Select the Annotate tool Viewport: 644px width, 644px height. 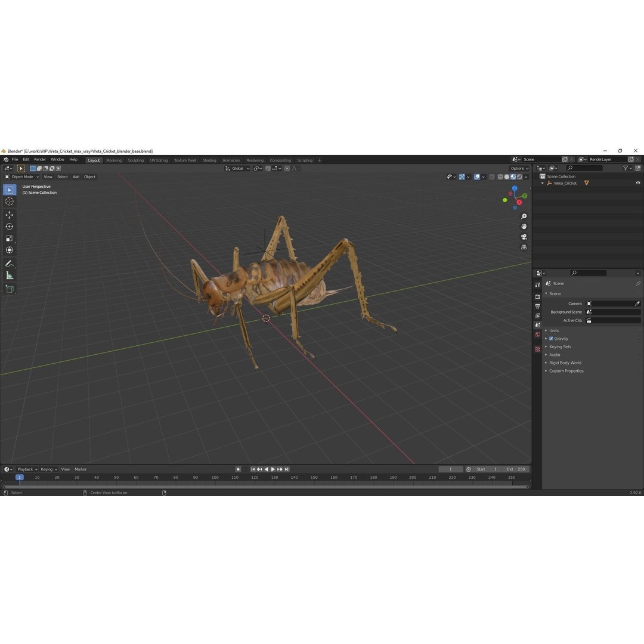(x=10, y=264)
